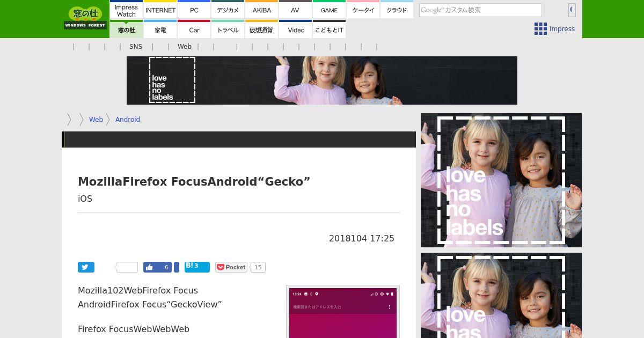The height and width of the screenshot is (338, 644).
Task: Open the 仮想通貨 tab
Action: [262, 30]
